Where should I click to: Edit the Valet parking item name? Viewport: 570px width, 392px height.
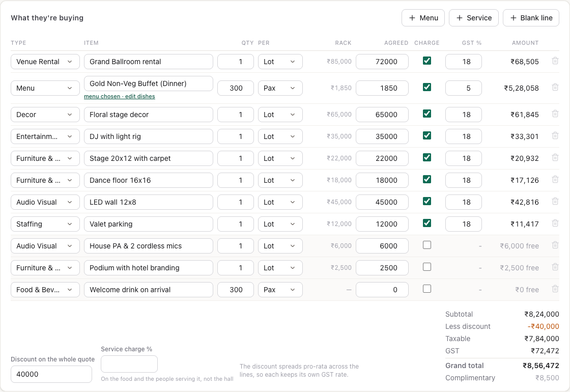pos(148,224)
